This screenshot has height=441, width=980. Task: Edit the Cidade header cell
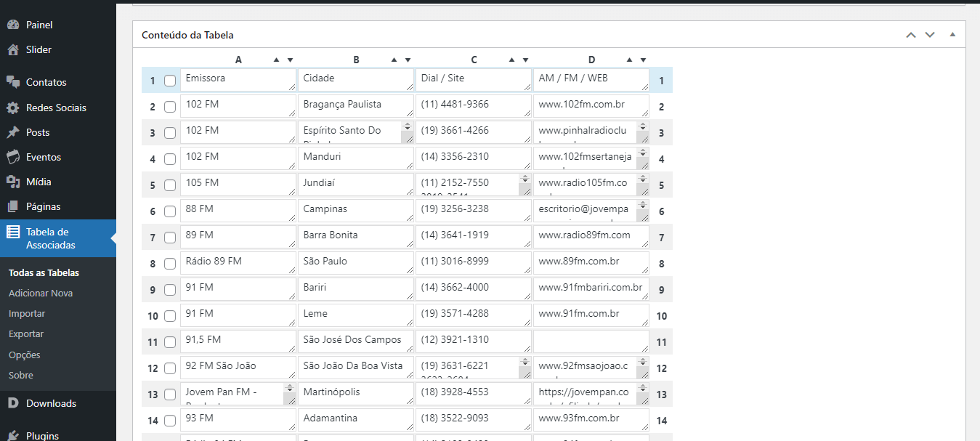point(356,80)
